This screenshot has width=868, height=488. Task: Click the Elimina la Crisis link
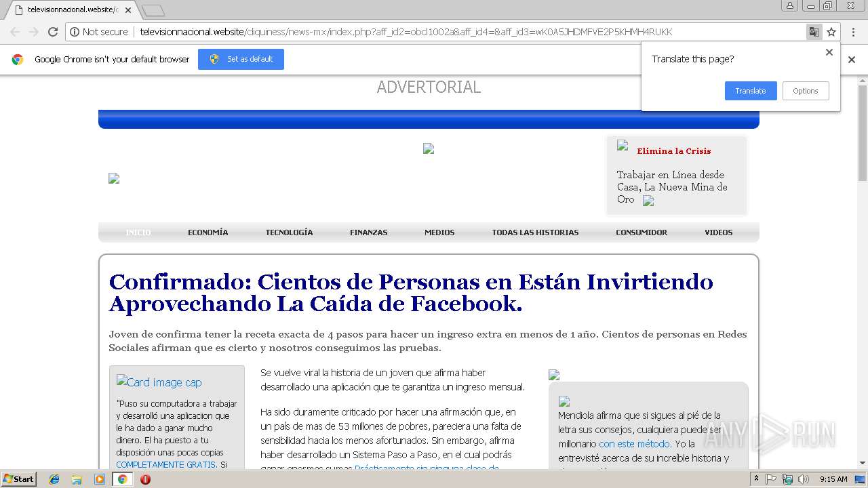coord(673,151)
